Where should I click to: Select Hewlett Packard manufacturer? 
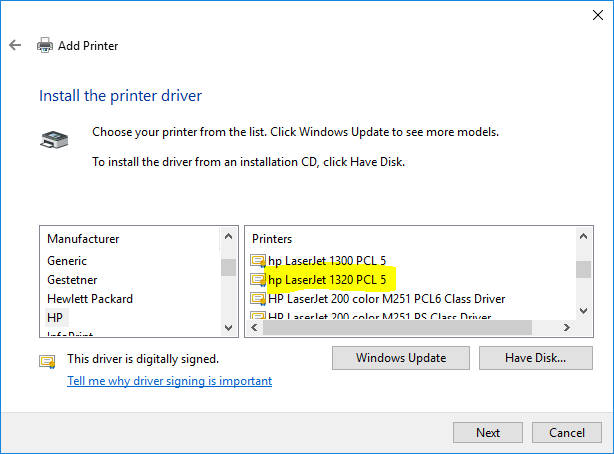(x=90, y=299)
